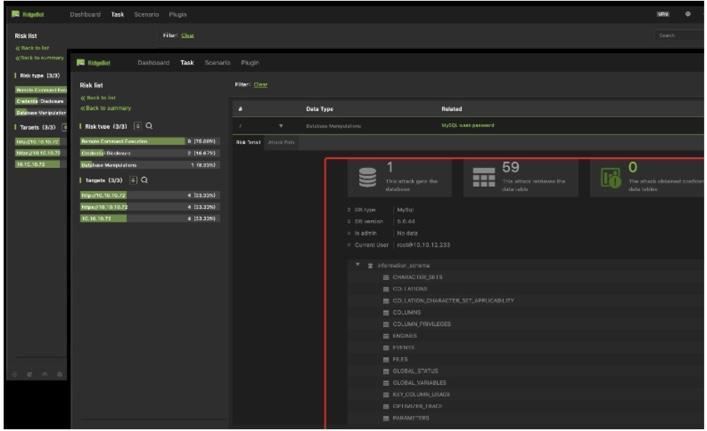Click the RidgeBot logo in back window
The width and height of the screenshot is (707, 431).
(x=28, y=14)
